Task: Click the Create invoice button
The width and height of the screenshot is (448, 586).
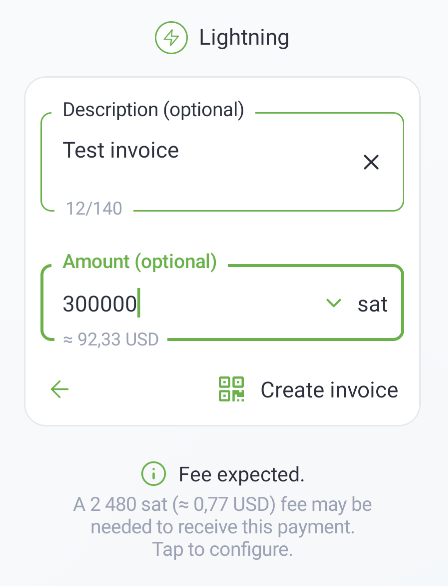Action: [308, 389]
